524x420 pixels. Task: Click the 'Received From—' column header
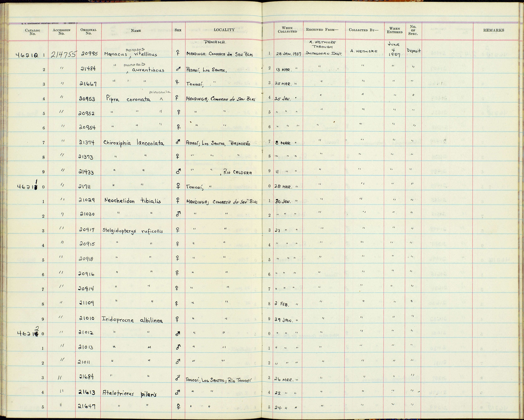click(322, 30)
